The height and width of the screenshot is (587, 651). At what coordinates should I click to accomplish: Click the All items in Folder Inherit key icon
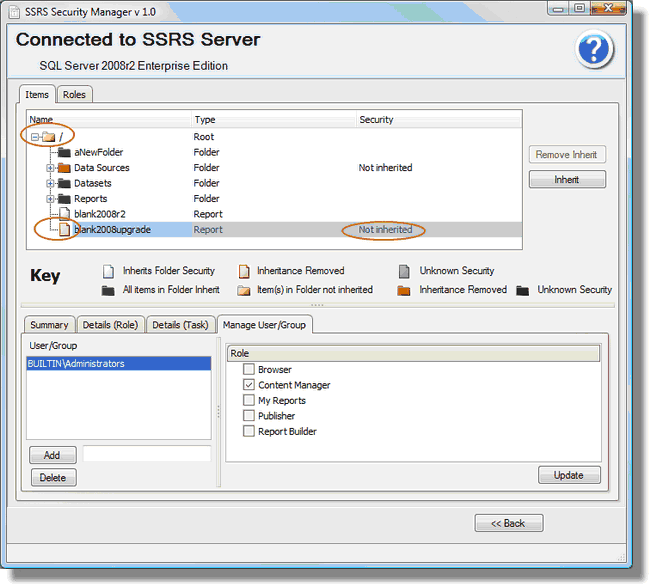pos(108,290)
